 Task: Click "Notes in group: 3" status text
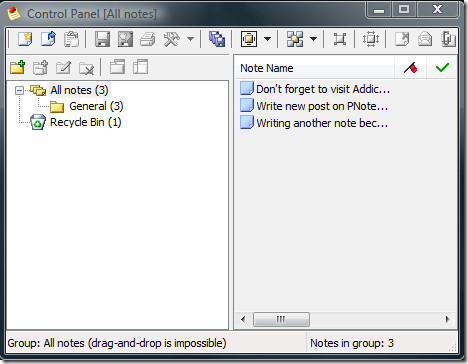352,343
